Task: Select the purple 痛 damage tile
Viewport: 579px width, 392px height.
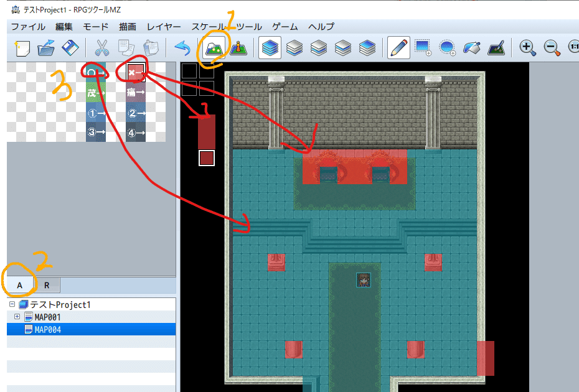Action: [136, 92]
